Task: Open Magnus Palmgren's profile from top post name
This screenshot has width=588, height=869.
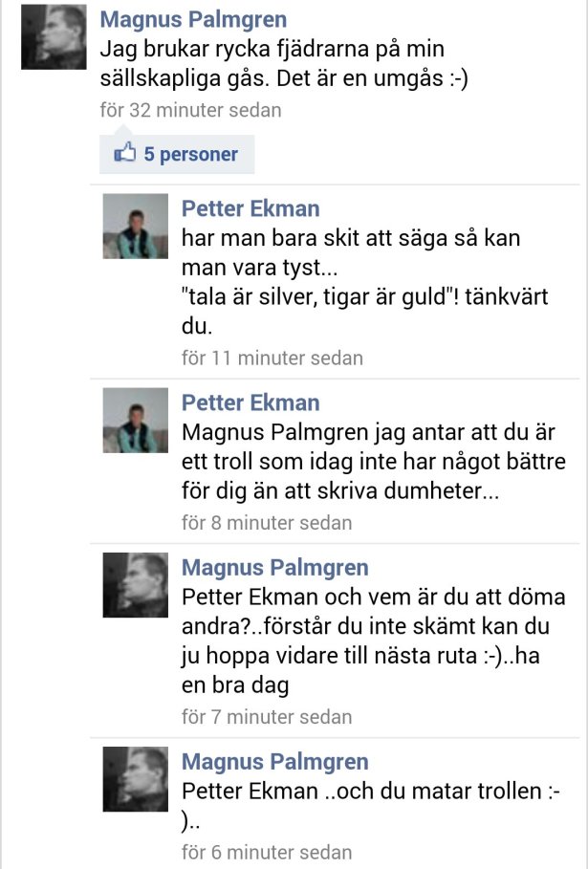Action: point(193,19)
